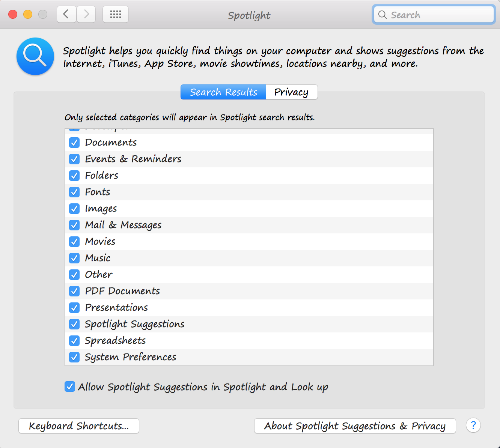Screen dimensions: 500x448
Task: Toggle the Fonts checkbox
Action: 74,192
